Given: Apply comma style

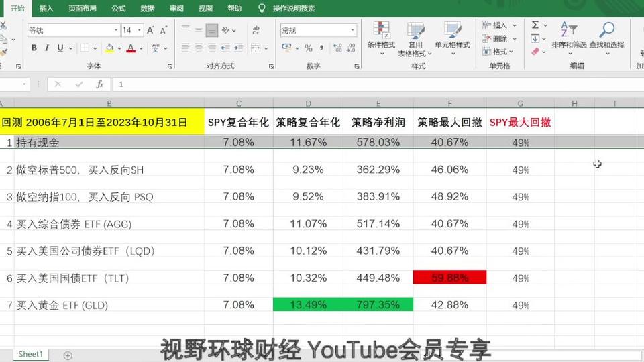Looking at the screenshot, I should coord(321,48).
